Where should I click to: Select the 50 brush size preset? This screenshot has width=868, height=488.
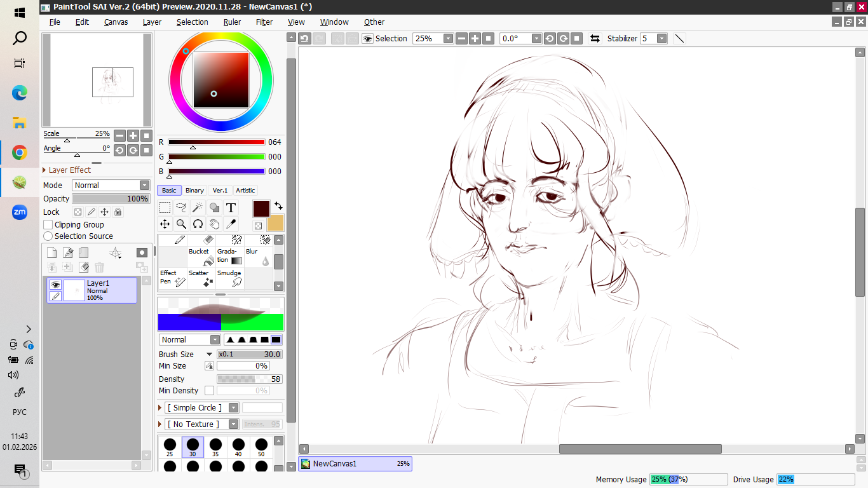pyautogui.click(x=261, y=447)
